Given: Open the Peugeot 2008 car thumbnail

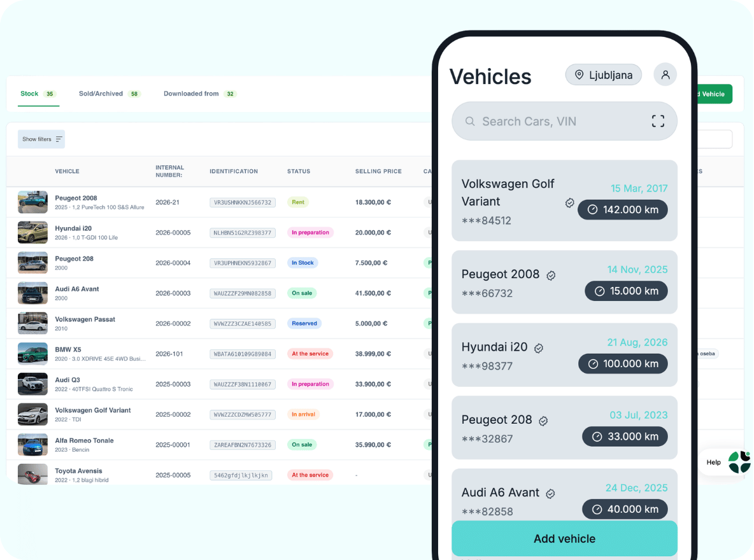Looking at the screenshot, I should point(32,202).
